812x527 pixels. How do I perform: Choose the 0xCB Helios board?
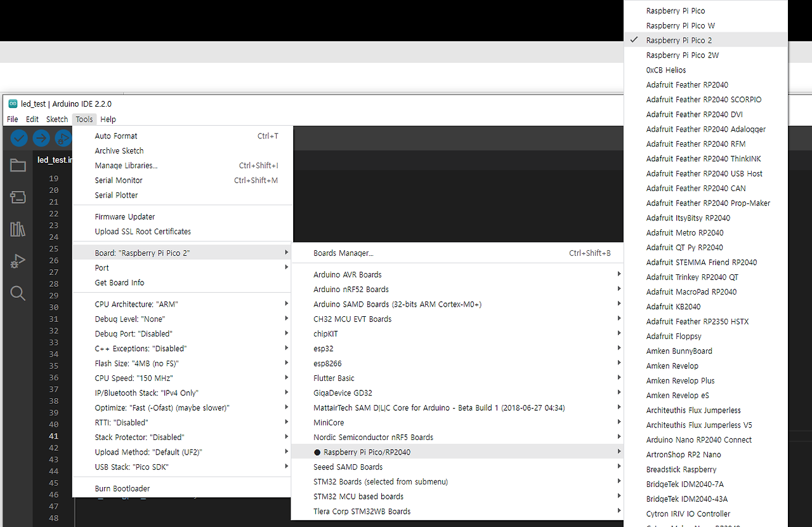pyautogui.click(x=705, y=70)
